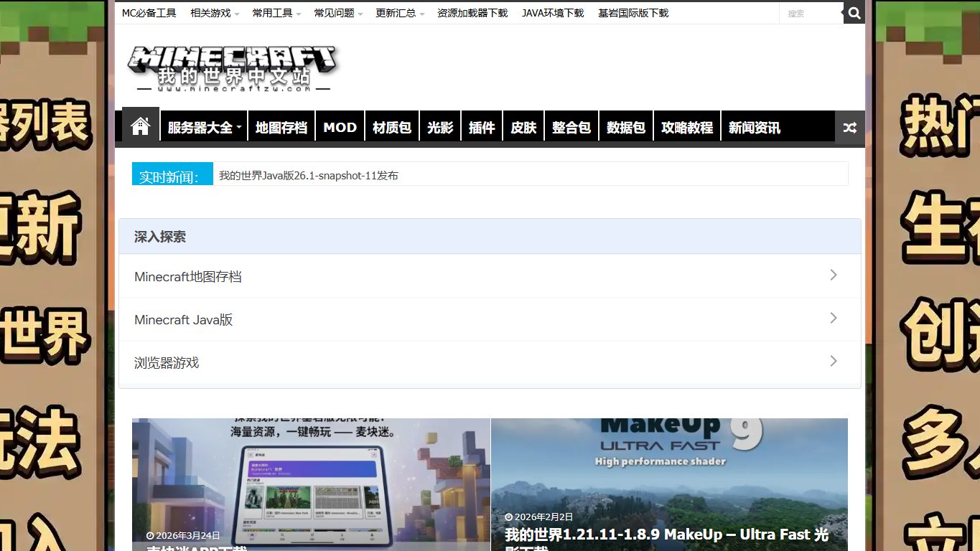Open the 常用工具 dropdown menu
This screenshot has width=980, height=551.
click(276, 13)
